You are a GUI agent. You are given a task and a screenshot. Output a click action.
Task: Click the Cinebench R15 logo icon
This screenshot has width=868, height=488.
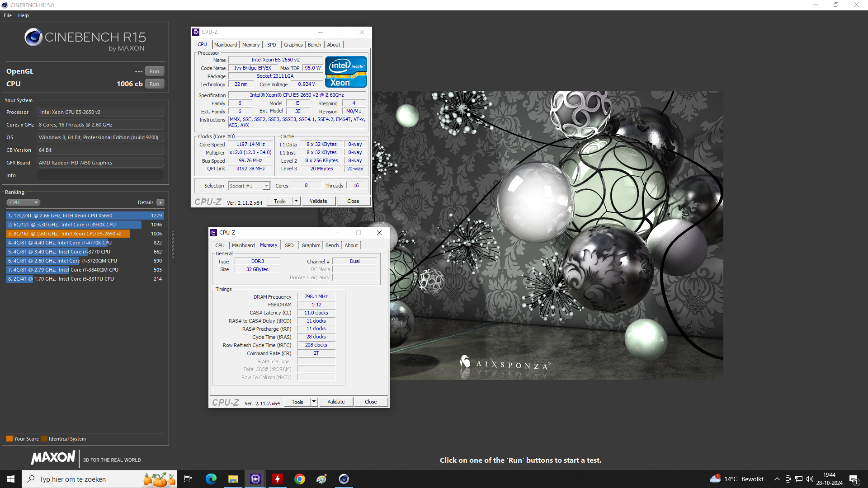(33, 37)
